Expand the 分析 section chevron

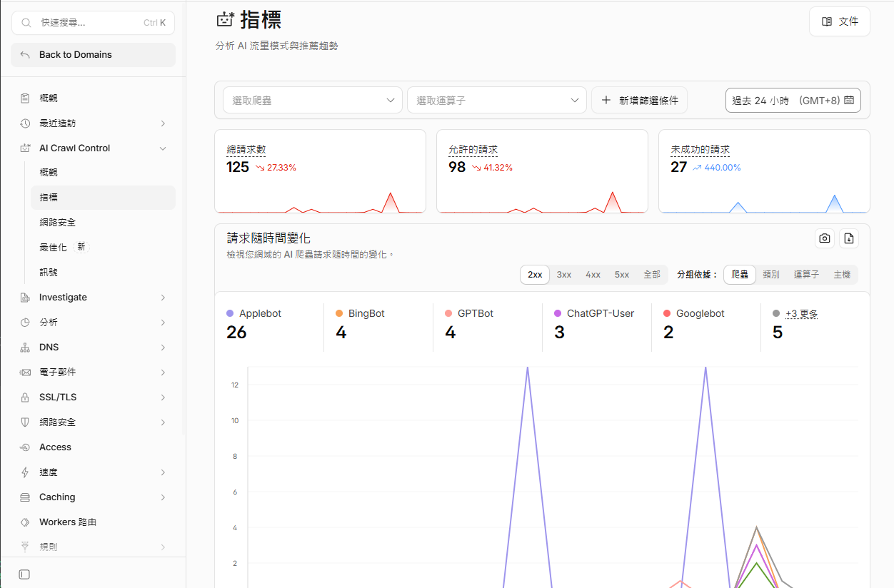coord(163,323)
